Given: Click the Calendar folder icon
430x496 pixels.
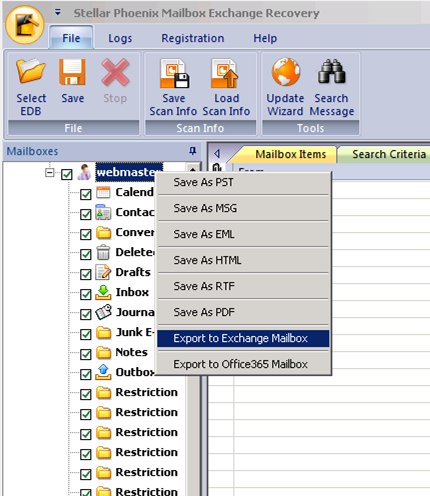Looking at the screenshot, I should click(x=103, y=192).
